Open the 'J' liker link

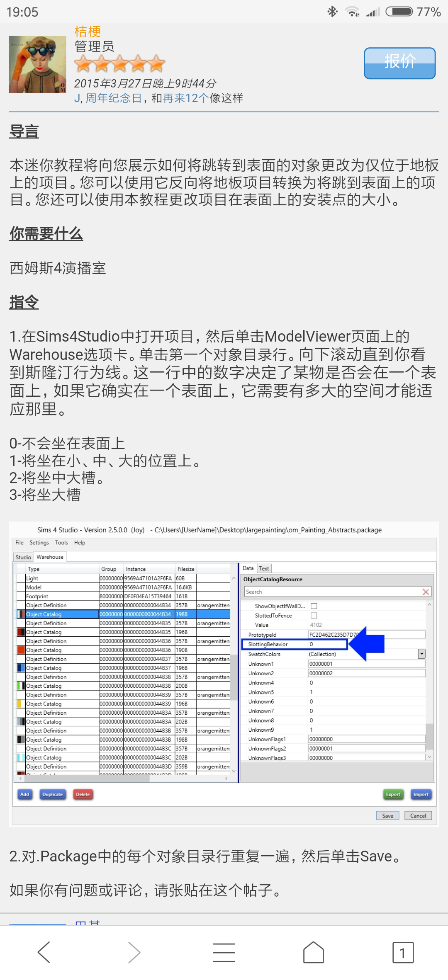click(77, 98)
